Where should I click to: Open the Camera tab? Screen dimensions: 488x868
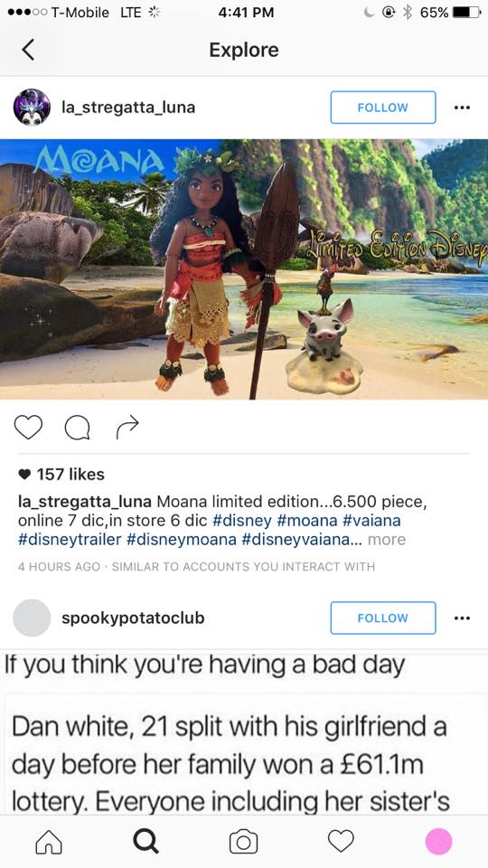pos(243,842)
